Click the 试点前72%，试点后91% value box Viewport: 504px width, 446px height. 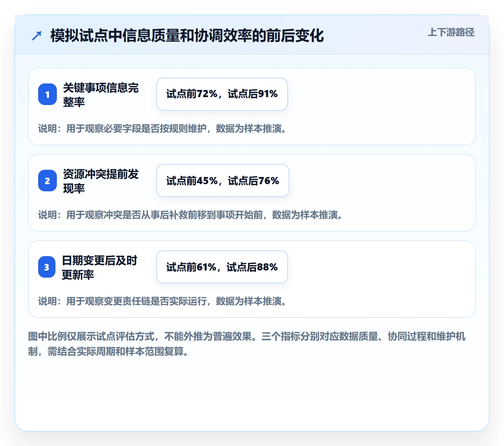222,94
